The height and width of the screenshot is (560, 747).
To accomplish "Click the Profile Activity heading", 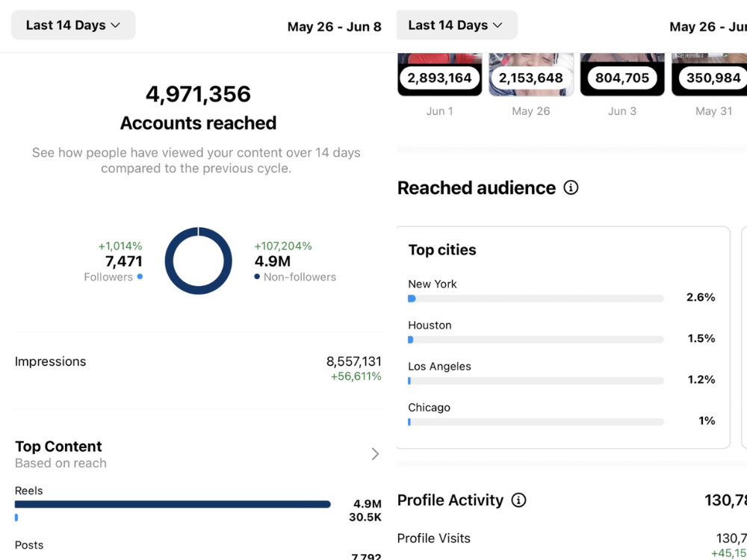I will (450, 500).
